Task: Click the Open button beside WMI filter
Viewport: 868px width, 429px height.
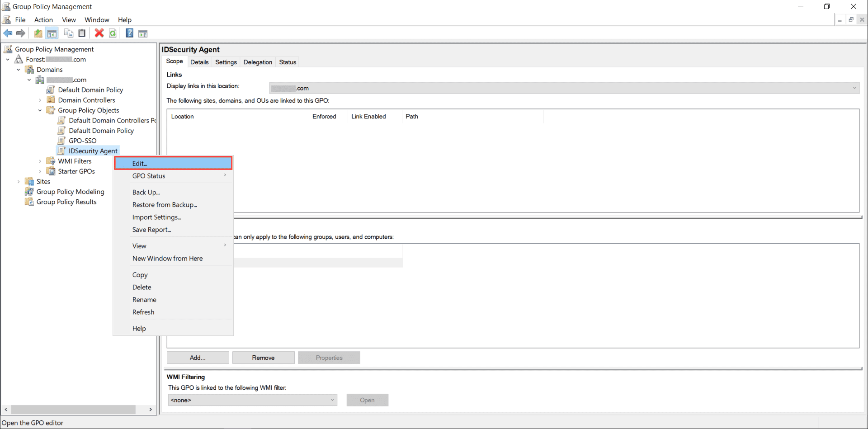Action: [367, 400]
